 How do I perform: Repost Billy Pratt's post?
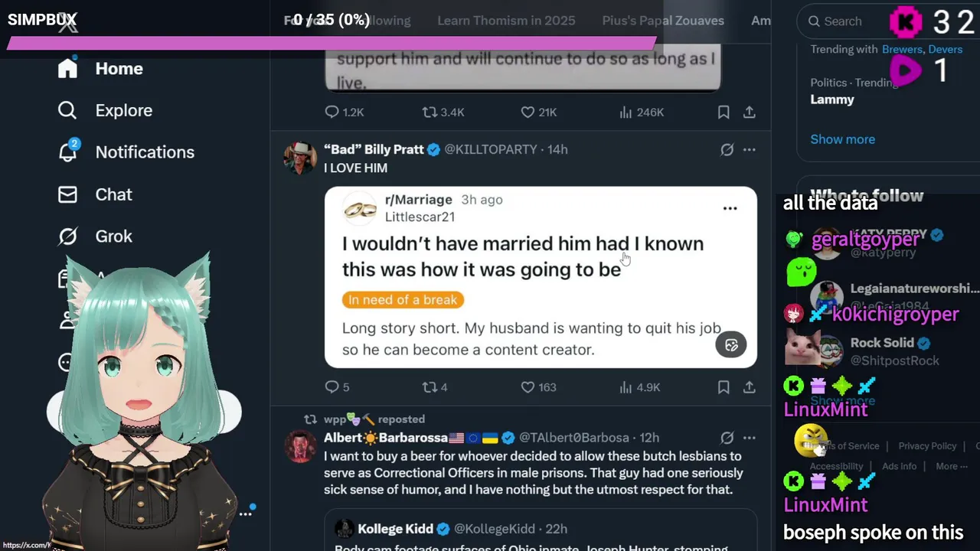pos(430,387)
